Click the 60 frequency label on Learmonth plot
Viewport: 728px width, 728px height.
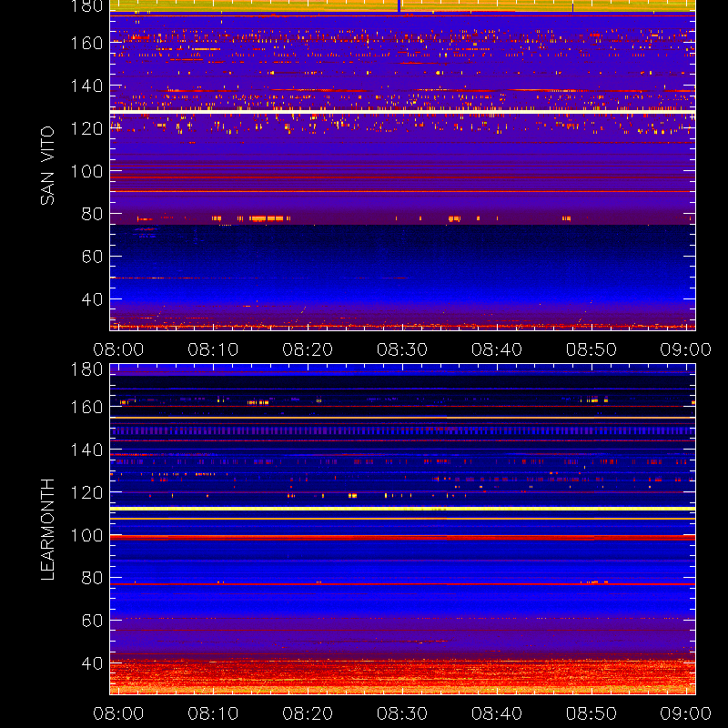(92, 621)
